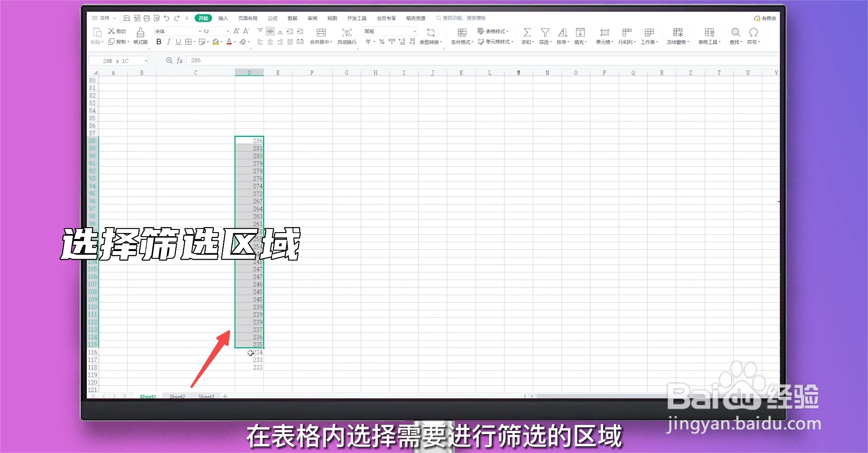
Task: Toggle underline formatting
Action: coord(179,42)
